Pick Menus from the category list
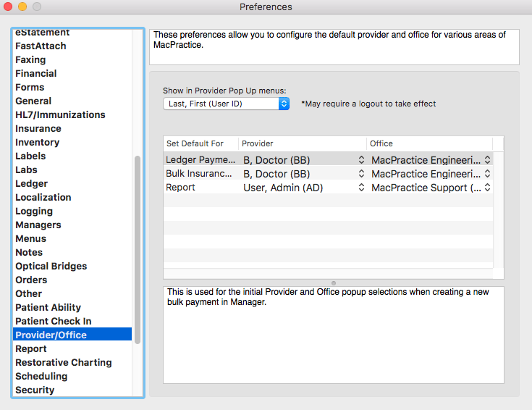 31,238
